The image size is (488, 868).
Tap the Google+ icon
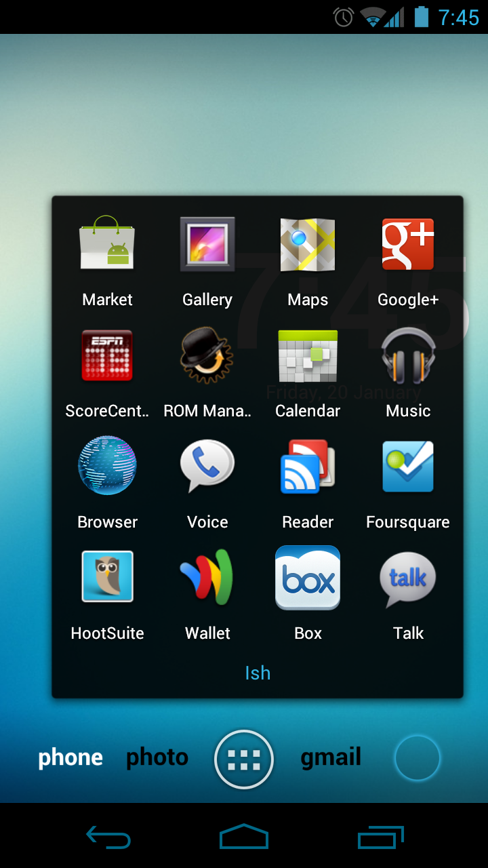[x=408, y=245]
